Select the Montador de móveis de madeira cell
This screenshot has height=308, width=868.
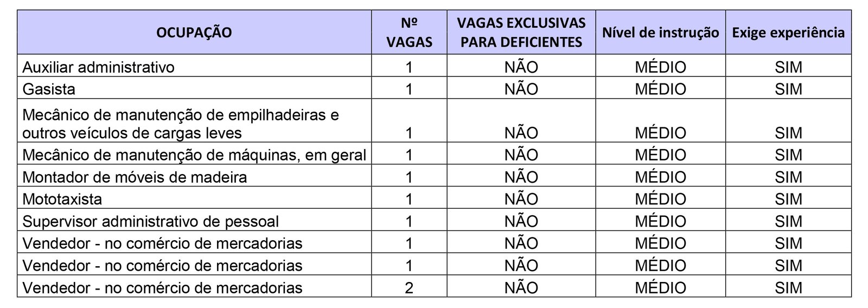(135, 177)
